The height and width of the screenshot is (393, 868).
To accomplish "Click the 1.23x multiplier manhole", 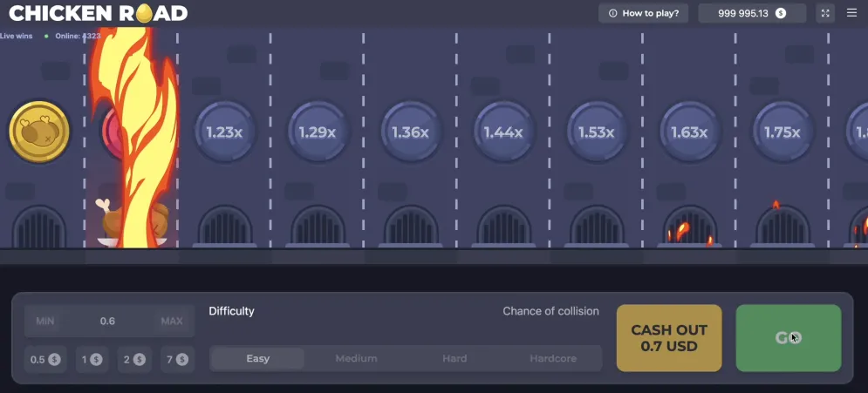I will 224,132.
